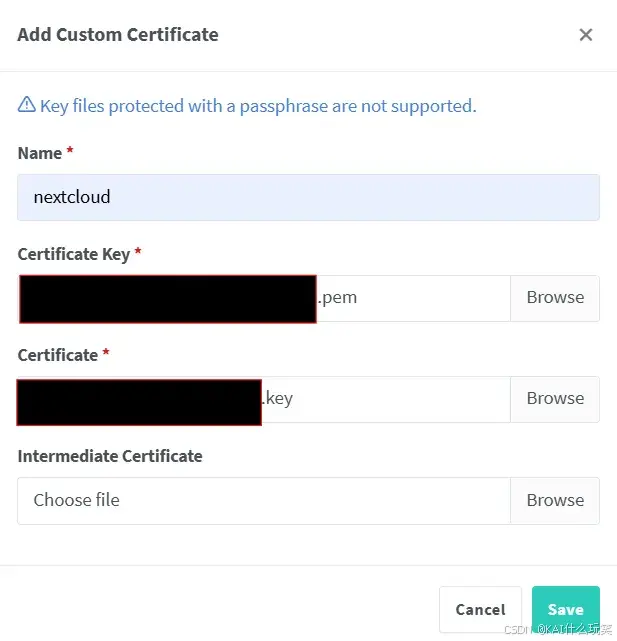Browse for the Certificate Key file

[x=555, y=298]
